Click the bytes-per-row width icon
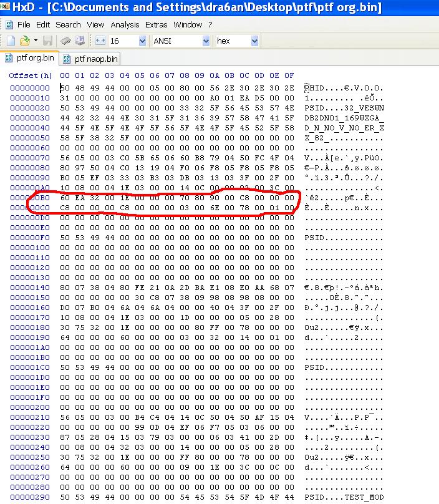 [100, 41]
